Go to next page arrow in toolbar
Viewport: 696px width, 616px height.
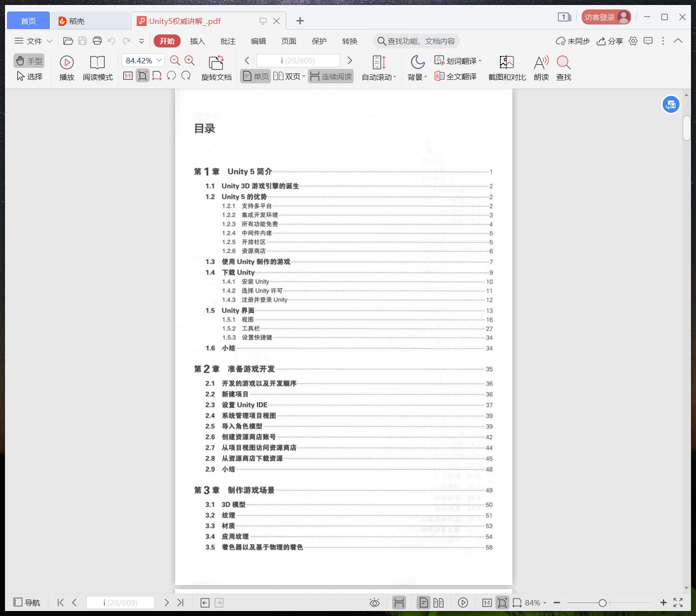pyautogui.click(x=350, y=60)
